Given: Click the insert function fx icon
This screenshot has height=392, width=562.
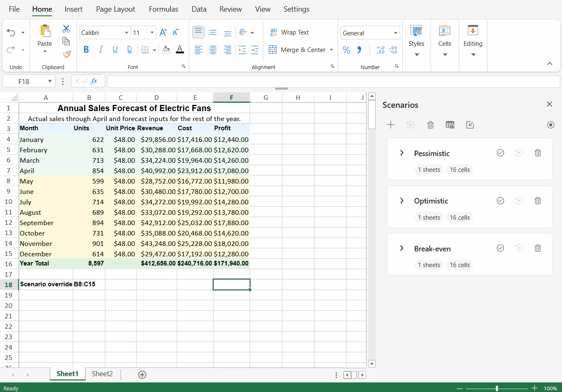Looking at the screenshot, I should pyautogui.click(x=94, y=81).
